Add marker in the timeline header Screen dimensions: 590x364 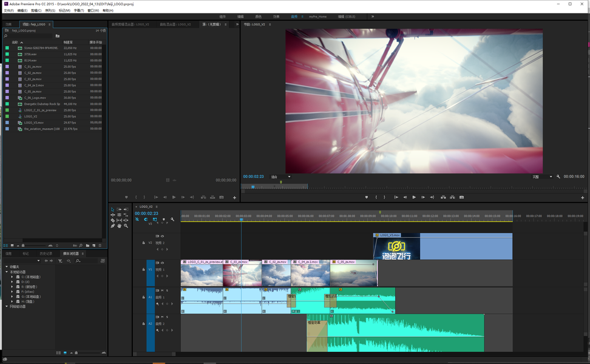(x=164, y=219)
